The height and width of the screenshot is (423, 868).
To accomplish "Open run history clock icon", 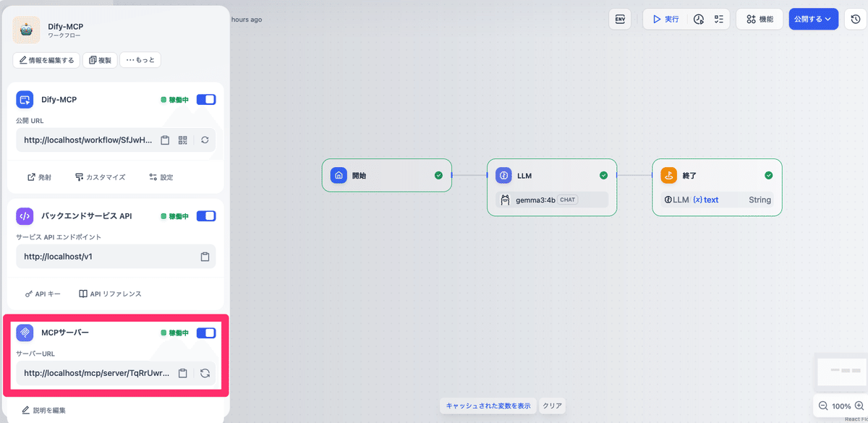I will [699, 19].
